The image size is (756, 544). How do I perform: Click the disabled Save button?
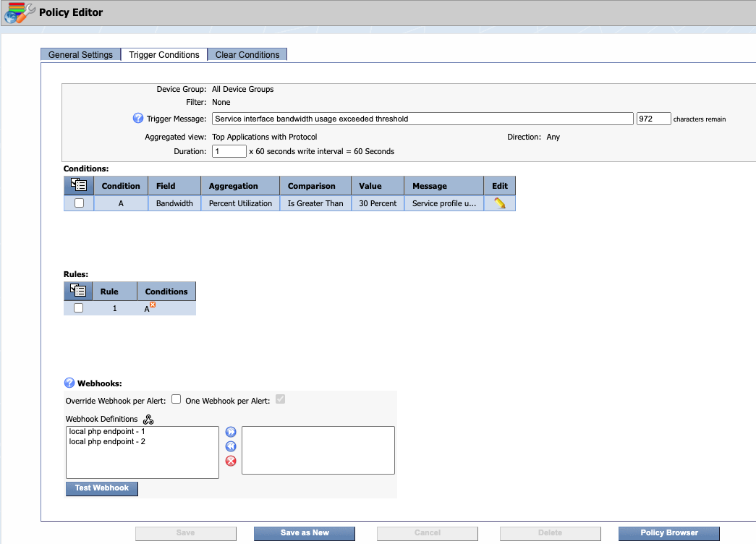click(186, 533)
